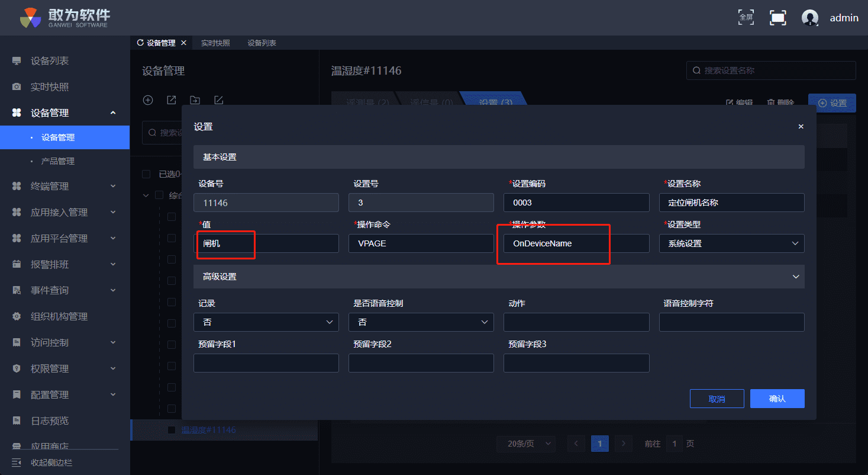Click the add device plus icon
The width and height of the screenshot is (868, 475).
coord(148,100)
